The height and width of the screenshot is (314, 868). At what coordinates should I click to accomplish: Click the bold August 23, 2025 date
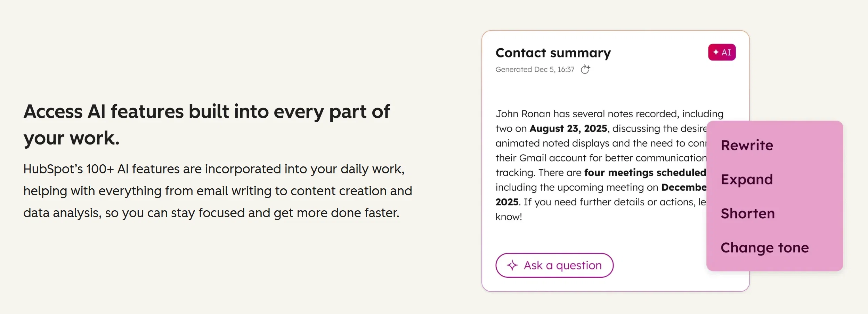[x=568, y=128]
